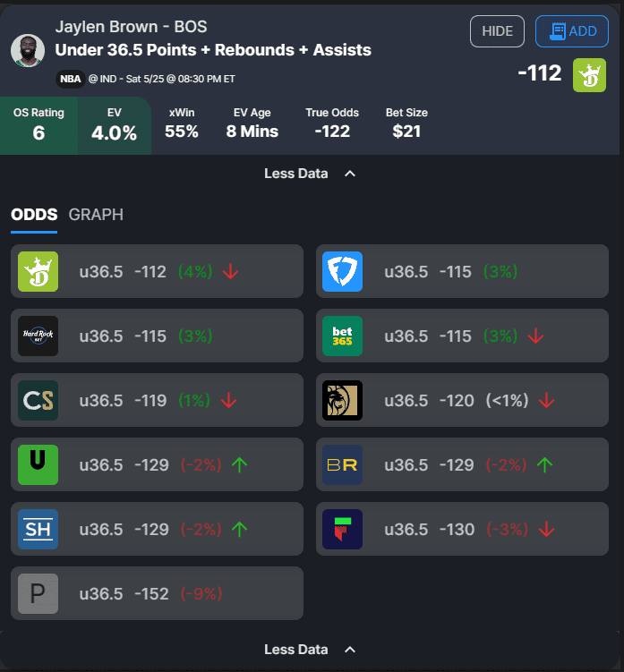Image resolution: width=624 pixels, height=672 pixels.
Task: Click the FanDuel sportsbook icon
Action: click(x=342, y=271)
